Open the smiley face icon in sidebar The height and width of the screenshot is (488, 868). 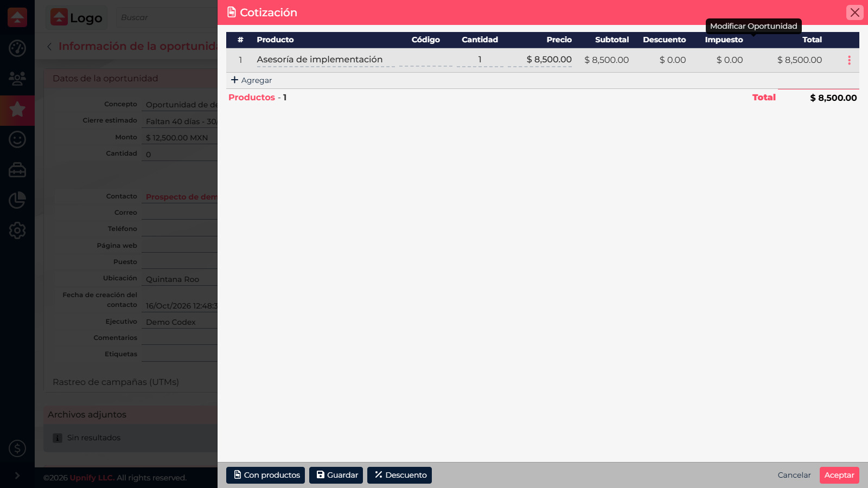pos(17,140)
